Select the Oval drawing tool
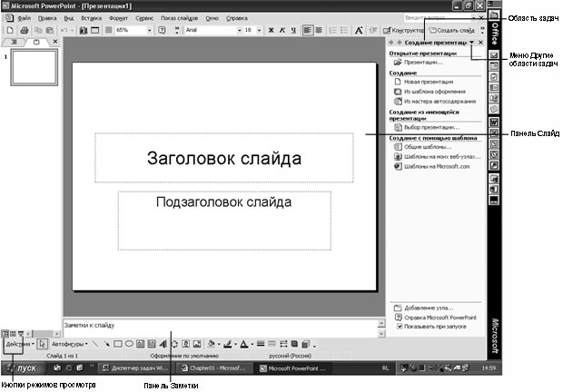This screenshot has width=563, height=392. 129,345
